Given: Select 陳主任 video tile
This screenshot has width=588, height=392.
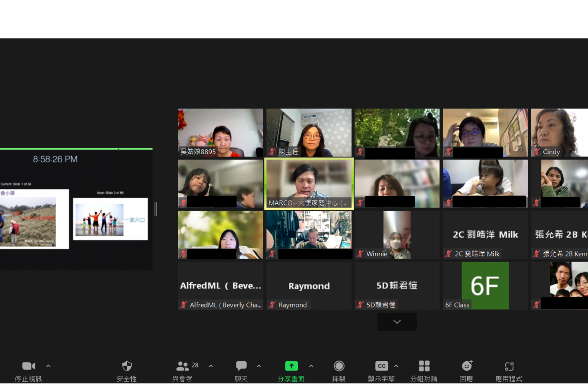Looking at the screenshot, I should point(309,133).
